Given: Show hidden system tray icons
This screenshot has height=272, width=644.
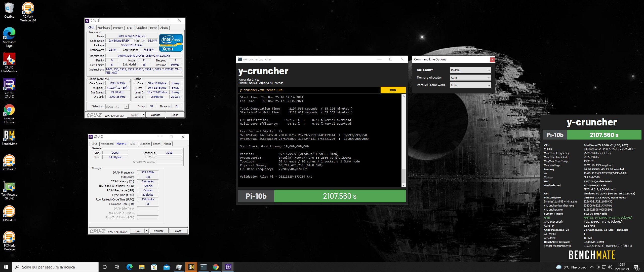Looking at the screenshot, I should [x=592, y=267].
